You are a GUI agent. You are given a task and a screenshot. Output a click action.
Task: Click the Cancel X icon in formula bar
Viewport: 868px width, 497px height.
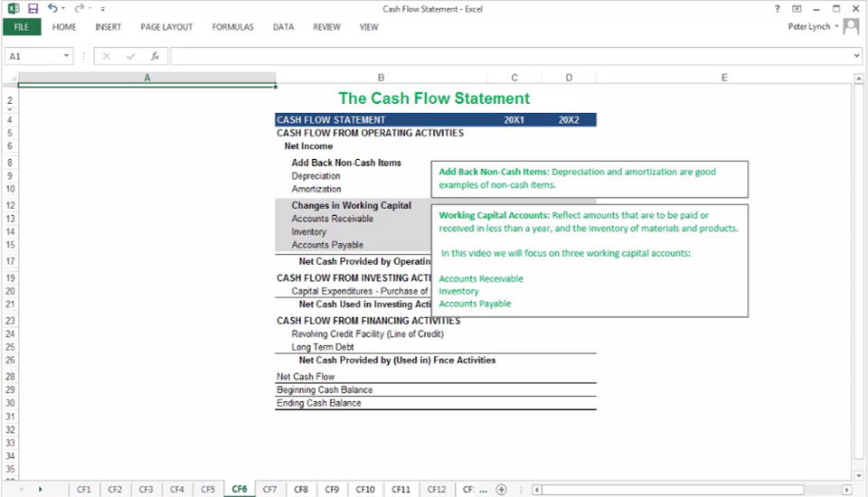[107, 56]
